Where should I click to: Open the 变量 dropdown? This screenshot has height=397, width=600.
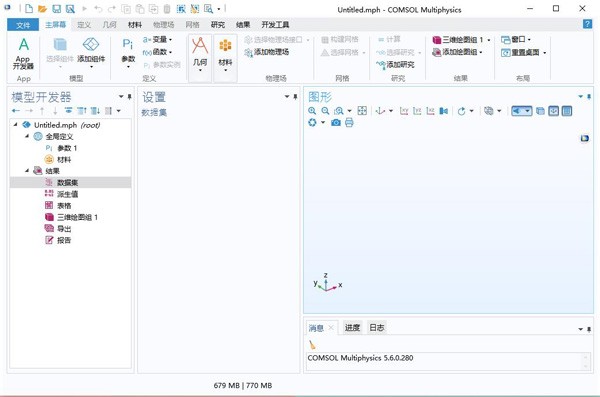157,39
